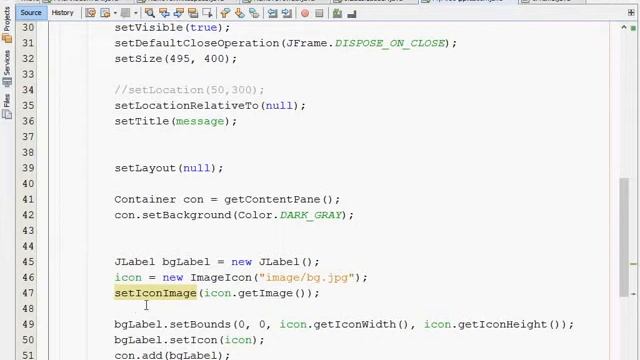
Task: Click the Comment code icon
Action: (337, 13)
